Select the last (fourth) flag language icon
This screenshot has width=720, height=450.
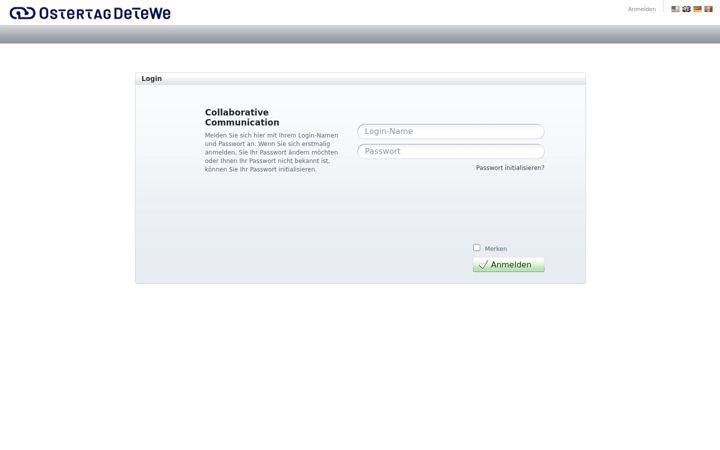pos(708,9)
